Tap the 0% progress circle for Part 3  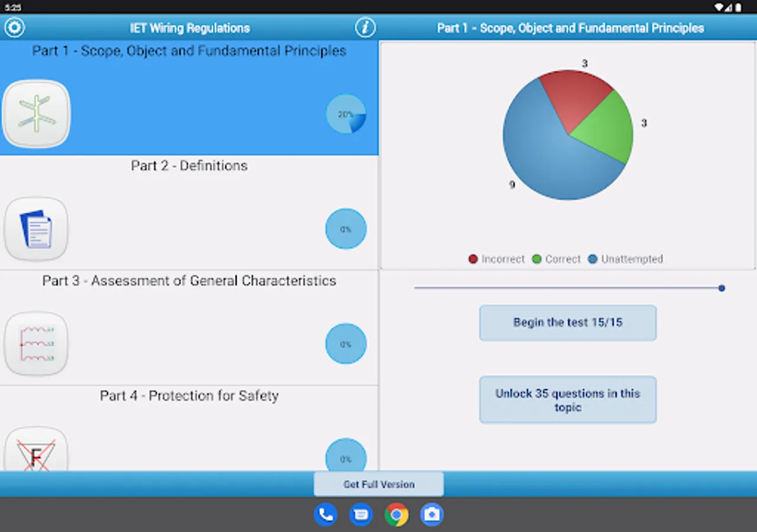(346, 344)
